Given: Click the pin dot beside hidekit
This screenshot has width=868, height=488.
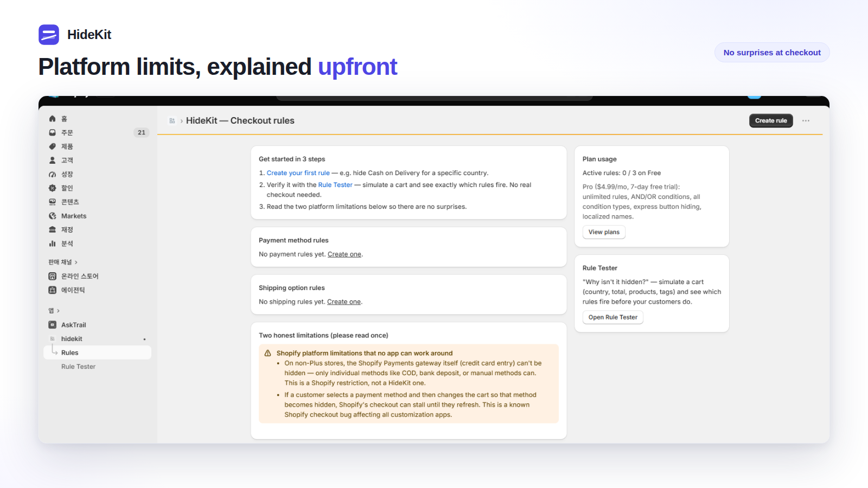Looking at the screenshot, I should (x=144, y=339).
